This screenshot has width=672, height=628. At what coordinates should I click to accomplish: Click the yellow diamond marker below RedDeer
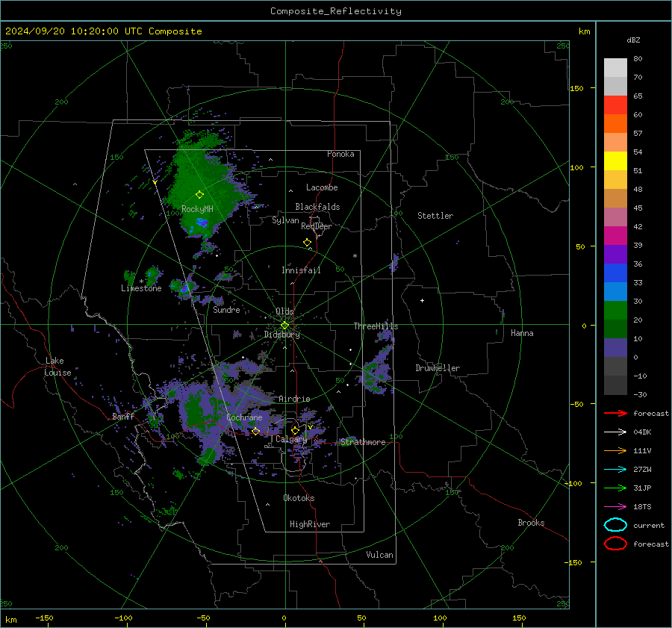[307, 243]
